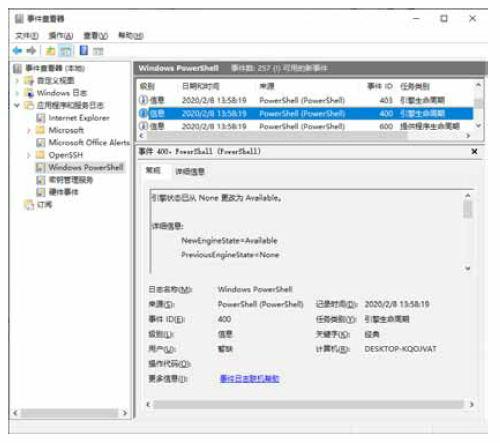Screen dimensions: 500x443
Task: Click the event log online help link
Action: (250, 378)
